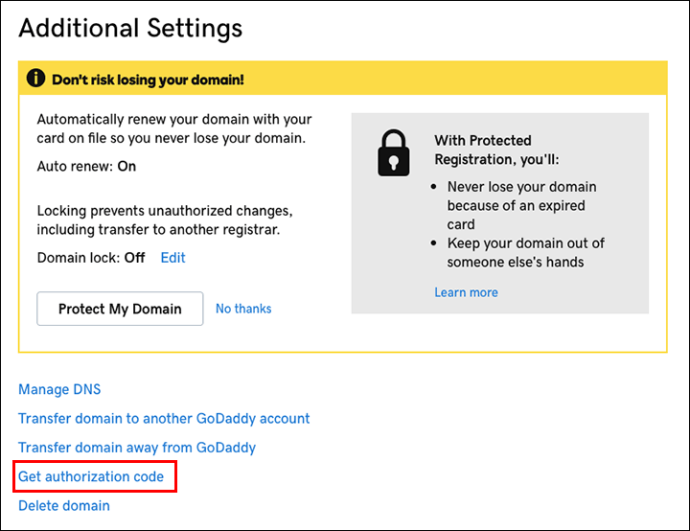Open the Learn more link

pyautogui.click(x=466, y=293)
